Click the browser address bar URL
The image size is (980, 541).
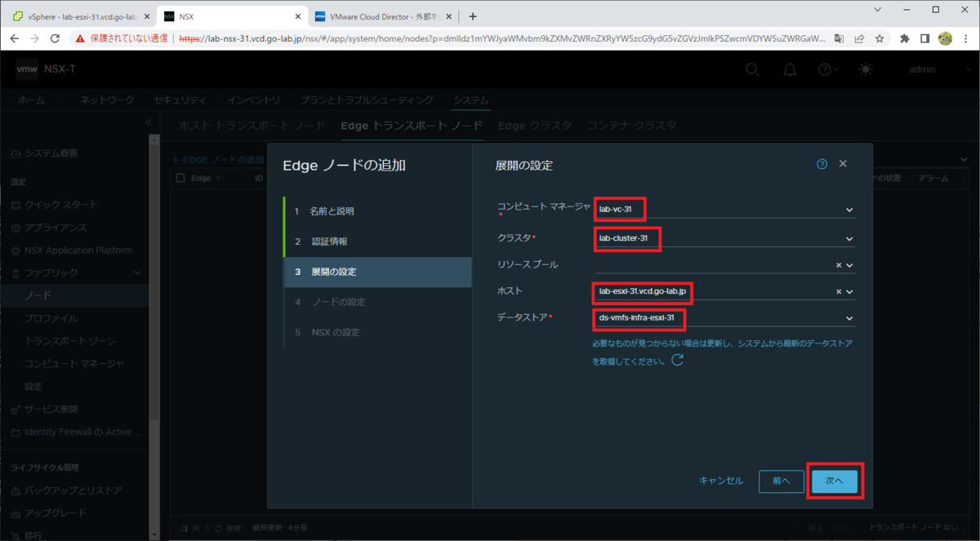[502, 38]
